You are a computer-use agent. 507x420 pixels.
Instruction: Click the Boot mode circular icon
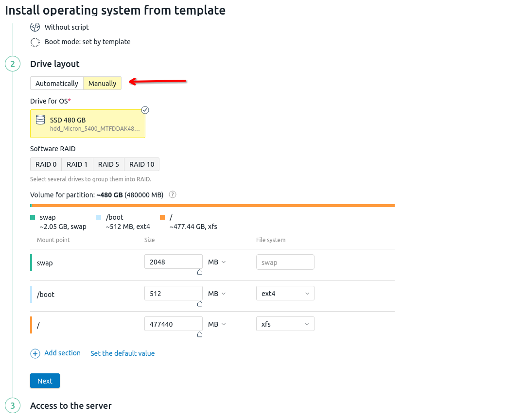pos(35,42)
